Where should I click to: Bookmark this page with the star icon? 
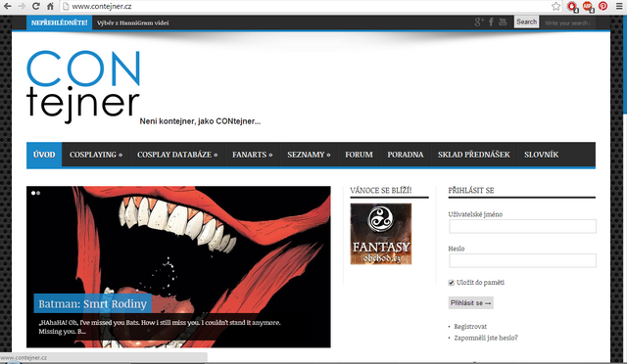click(555, 6)
